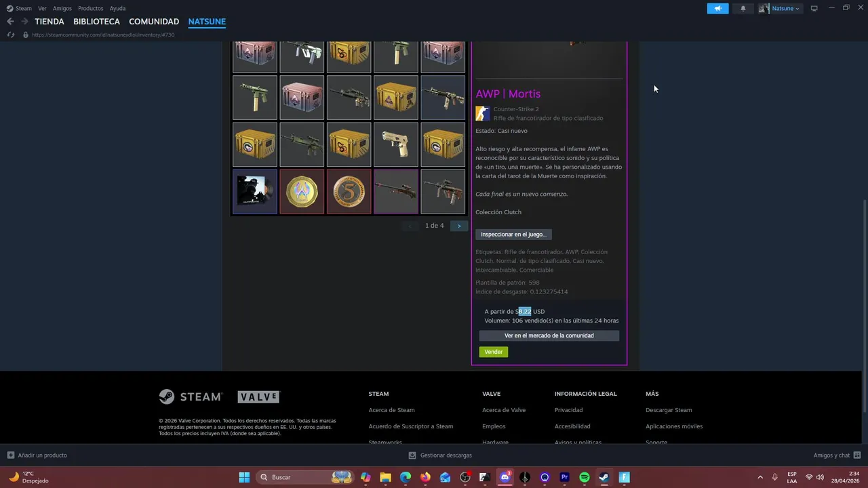The height and width of the screenshot is (488, 868).
Task: Open the Ayuda menu
Action: pyautogui.click(x=118, y=8)
